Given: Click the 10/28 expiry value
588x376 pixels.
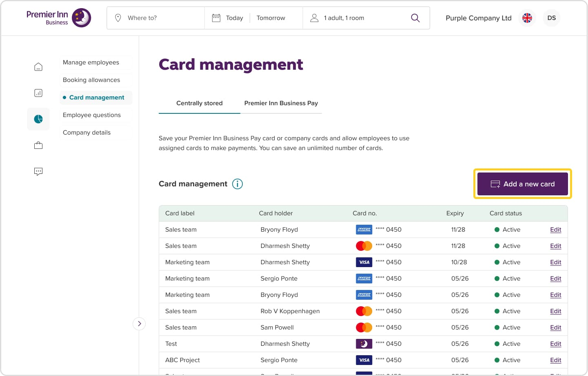Looking at the screenshot, I should click(459, 262).
